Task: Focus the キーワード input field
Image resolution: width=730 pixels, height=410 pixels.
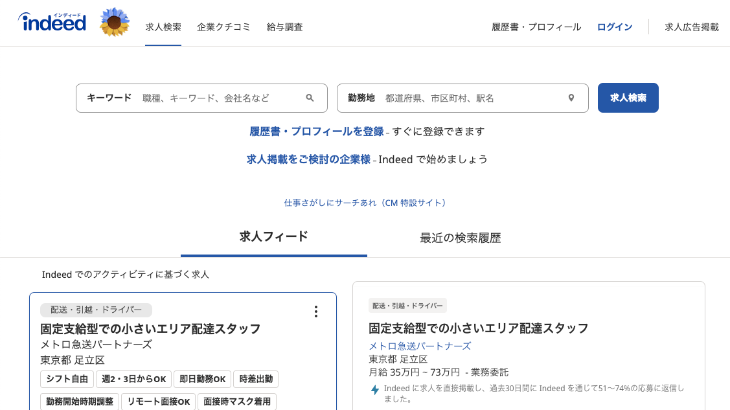Action: coord(202,98)
